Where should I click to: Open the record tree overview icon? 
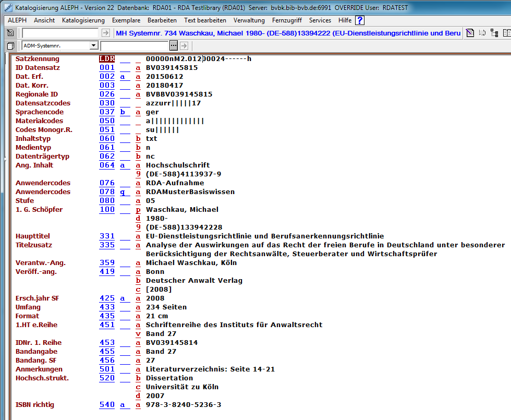(494, 33)
